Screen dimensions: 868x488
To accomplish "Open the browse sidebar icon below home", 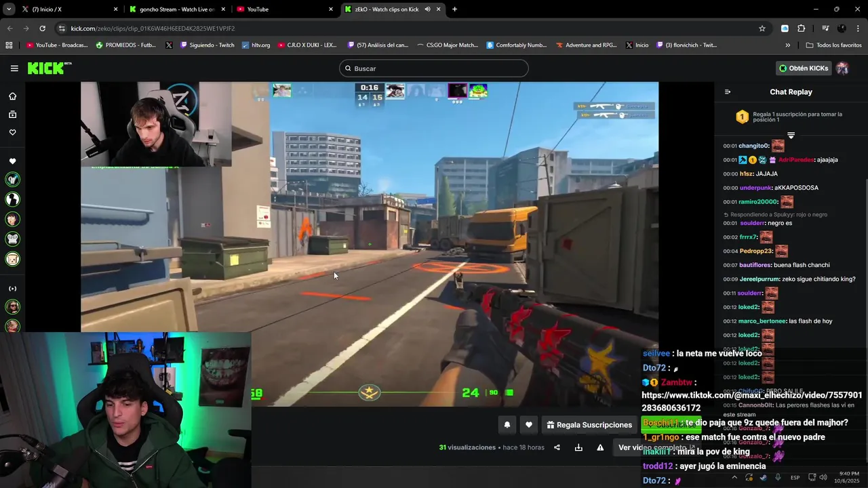I will 12,115.
